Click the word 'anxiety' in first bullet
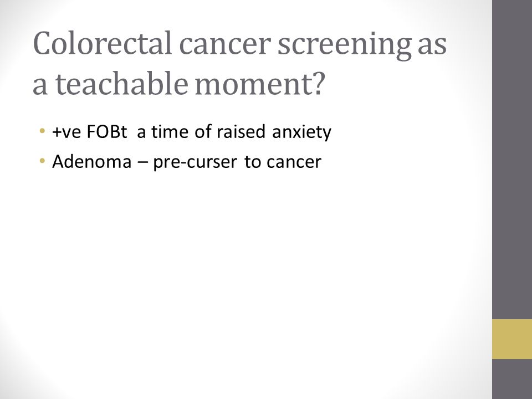The image size is (532, 399). click(x=301, y=132)
